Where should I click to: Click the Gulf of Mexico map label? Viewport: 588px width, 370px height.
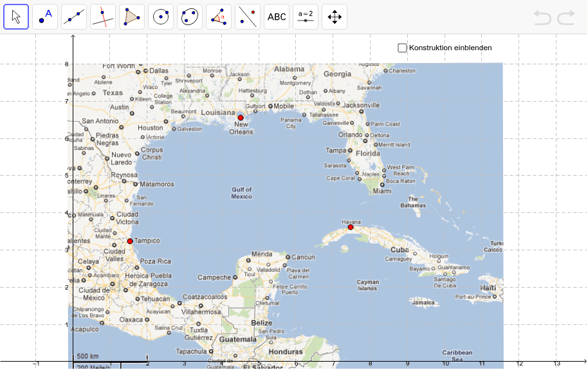pyautogui.click(x=242, y=193)
